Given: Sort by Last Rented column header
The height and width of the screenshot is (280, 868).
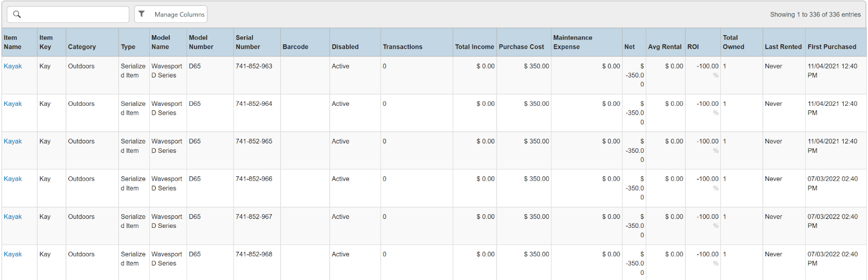Looking at the screenshot, I should (783, 47).
